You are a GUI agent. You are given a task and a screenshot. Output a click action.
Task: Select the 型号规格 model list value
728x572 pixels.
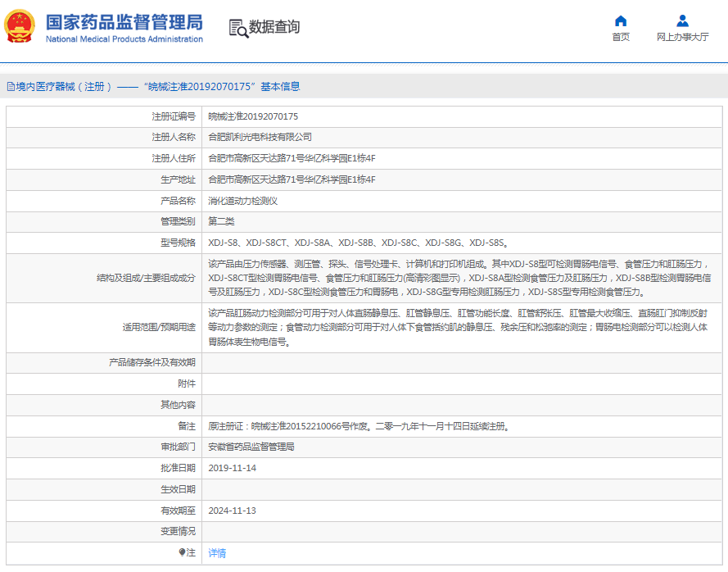tap(359, 243)
